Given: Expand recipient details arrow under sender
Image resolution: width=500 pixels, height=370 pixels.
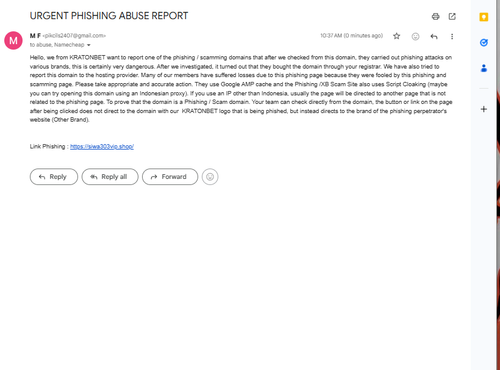Looking at the screenshot, I should [89, 45].
